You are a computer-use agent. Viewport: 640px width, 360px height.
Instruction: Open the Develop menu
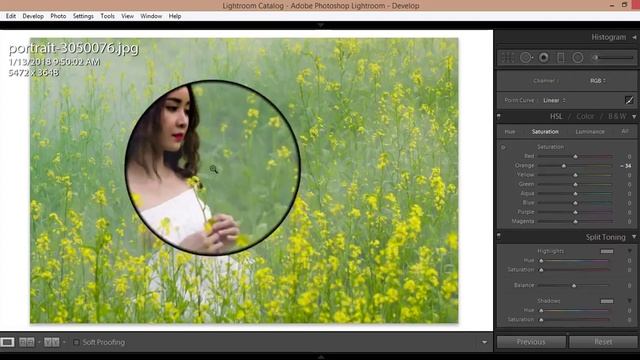(x=33, y=16)
